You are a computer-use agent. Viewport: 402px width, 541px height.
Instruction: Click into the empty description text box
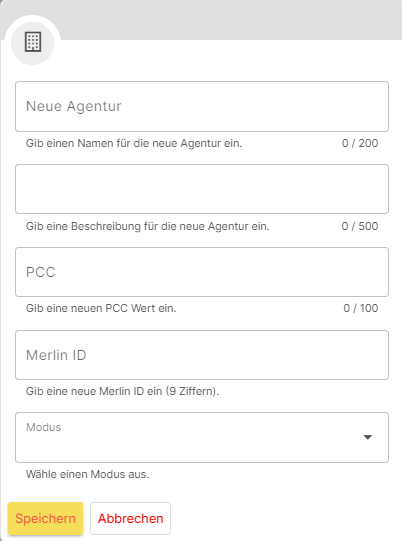(202, 189)
